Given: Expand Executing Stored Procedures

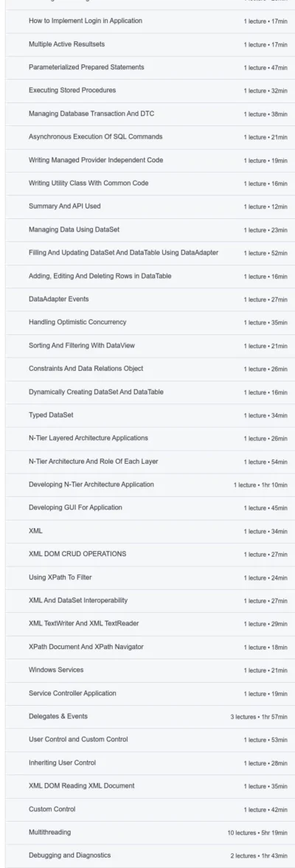Looking at the screenshot, I should coord(150,90).
